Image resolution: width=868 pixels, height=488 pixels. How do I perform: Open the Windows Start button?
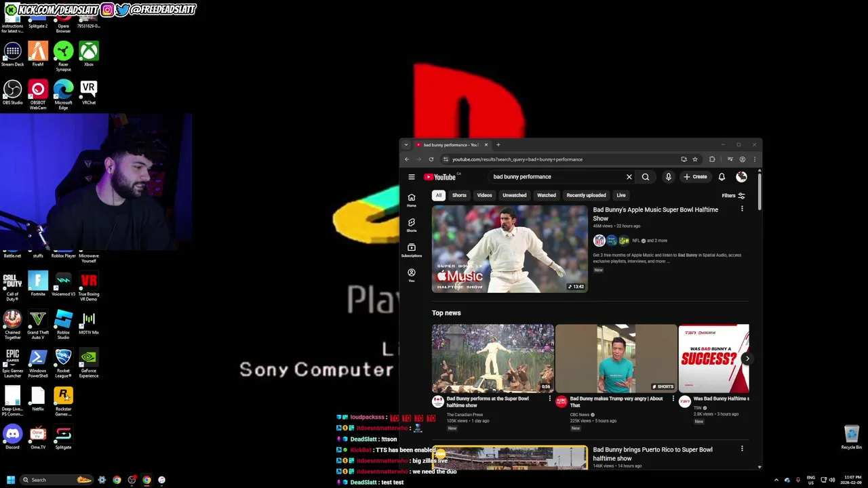pos(10,480)
